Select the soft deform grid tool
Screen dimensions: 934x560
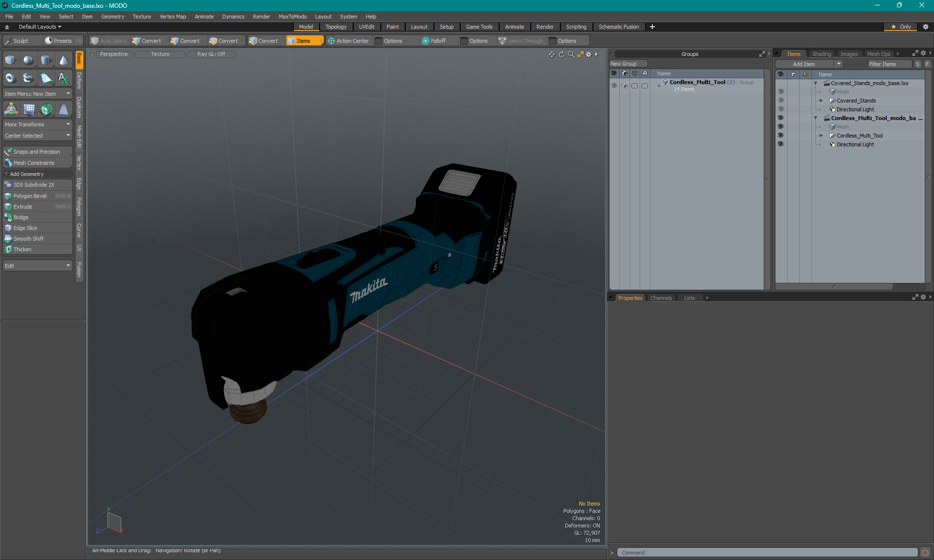tap(29, 109)
